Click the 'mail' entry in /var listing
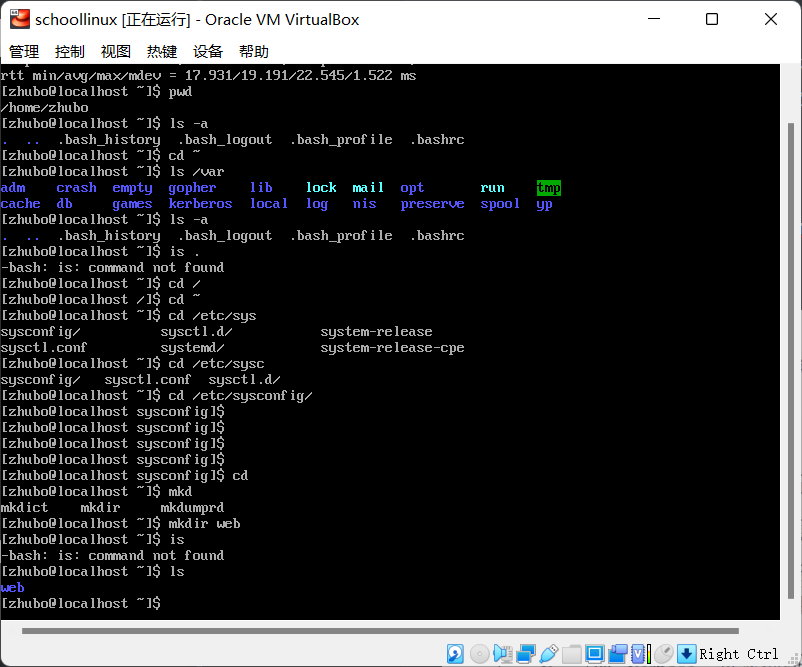The image size is (802, 667). click(368, 188)
